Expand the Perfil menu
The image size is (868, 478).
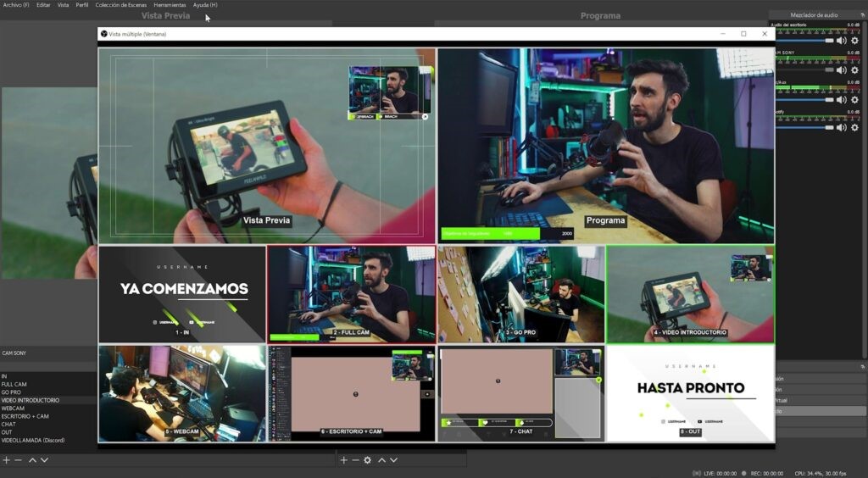tap(81, 5)
